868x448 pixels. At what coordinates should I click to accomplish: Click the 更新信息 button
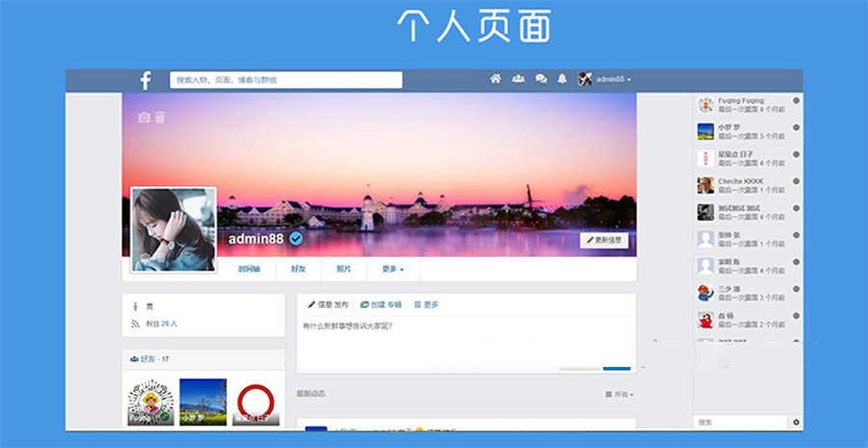(604, 239)
